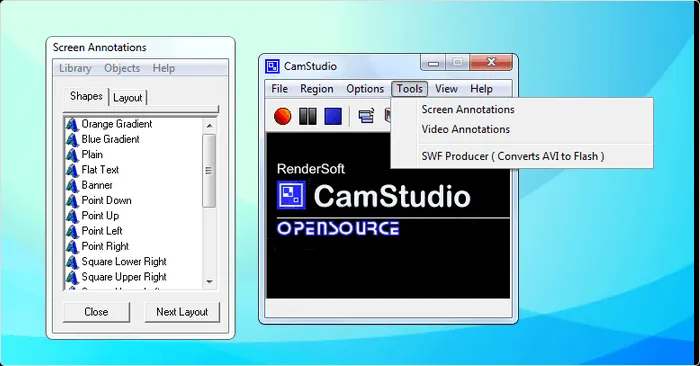700x366 pixels.
Task: Pause recording in the CamStudio toolbar
Action: point(308,116)
